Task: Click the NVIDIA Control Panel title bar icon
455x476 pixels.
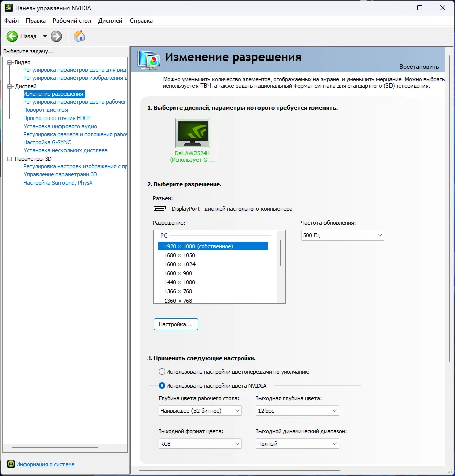Action: [8, 8]
